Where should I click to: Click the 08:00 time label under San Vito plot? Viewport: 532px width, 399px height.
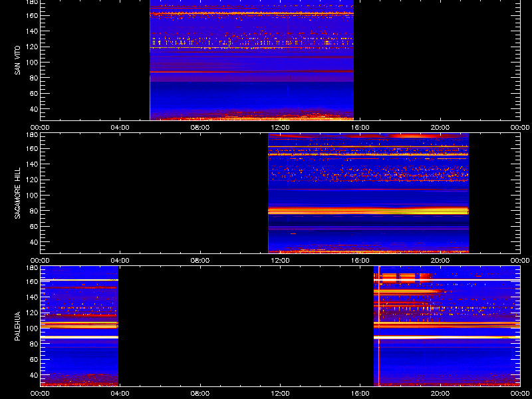point(200,128)
